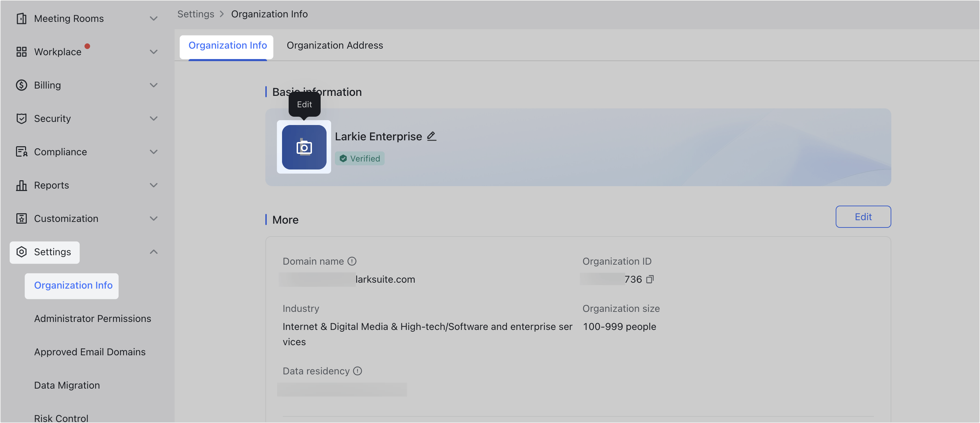Expand the Compliance menu chevron
The image size is (980, 423).
click(153, 152)
